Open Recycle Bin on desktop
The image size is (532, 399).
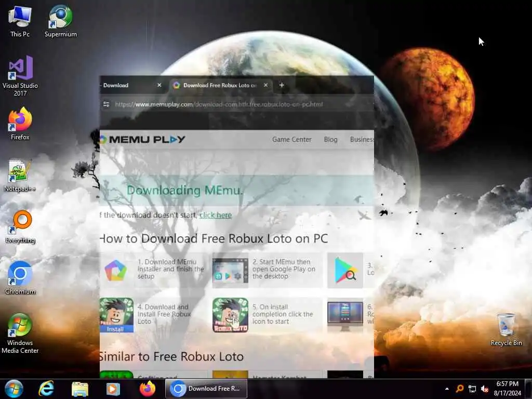(506, 330)
